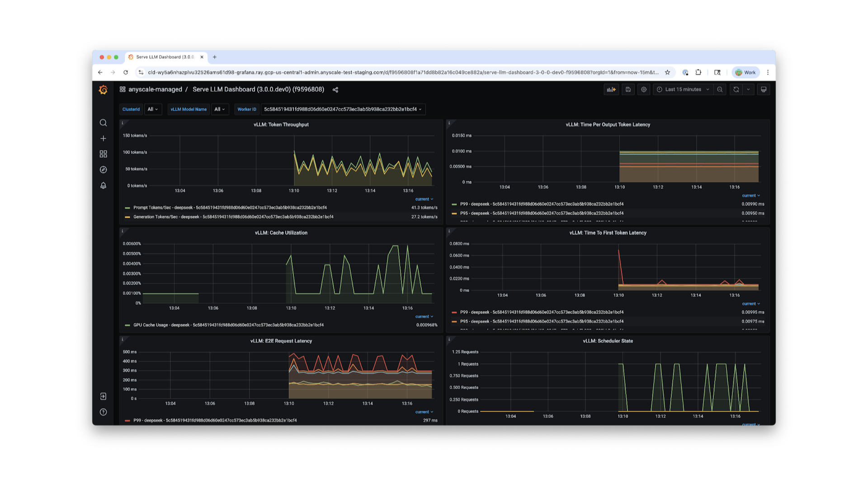The image size is (868, 488).
Task: Toggle Generation Tokens/Sec series in legend
Action: click(233, 217)
